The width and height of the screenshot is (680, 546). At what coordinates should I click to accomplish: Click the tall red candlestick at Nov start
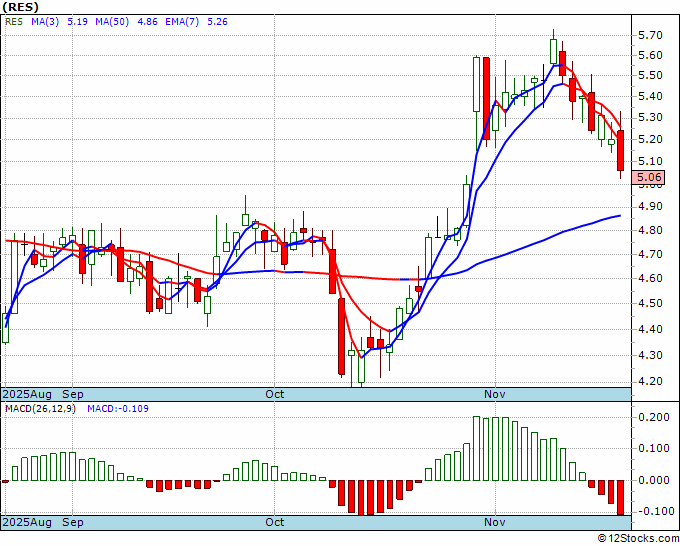coord(486,98)
